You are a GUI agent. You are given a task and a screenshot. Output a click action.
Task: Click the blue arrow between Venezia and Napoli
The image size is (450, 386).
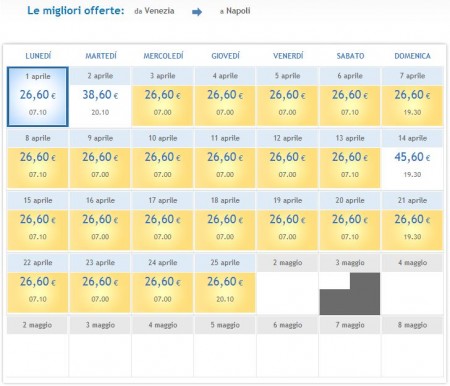tap(197, 12)
